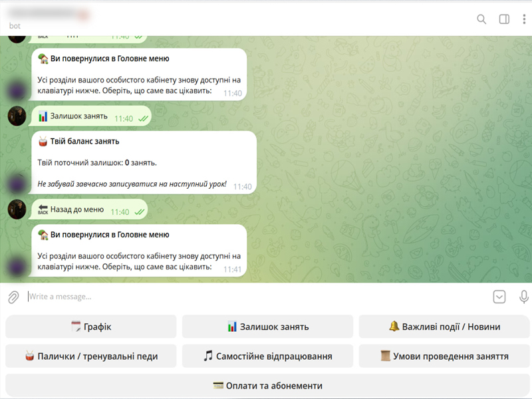Click the paperclip attach file icon
Viewport: 532px width, 399px height.
click(13, 297)
